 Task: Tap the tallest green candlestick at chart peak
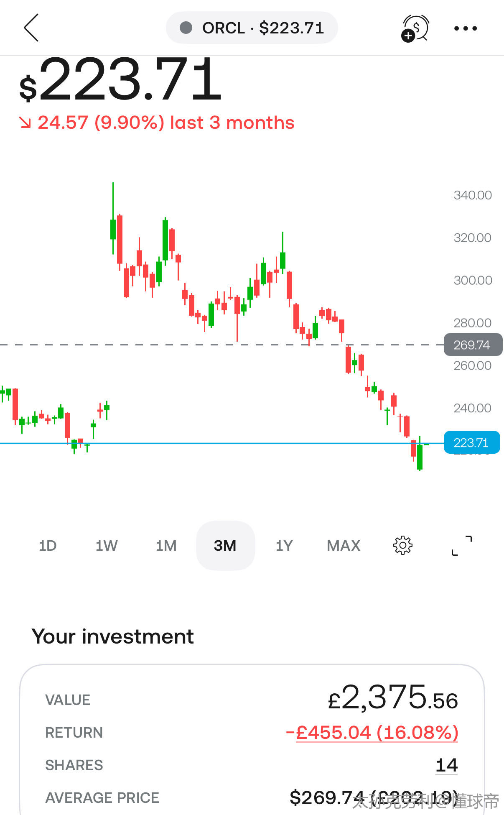[x=113, y=229]
